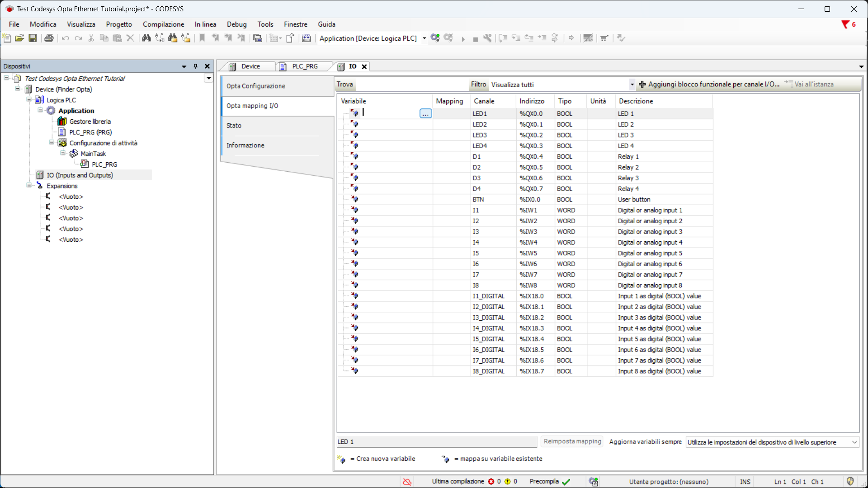The image size is (868, 488).
Task: Pin the Dispositivi panel
Action: pos(196,66)
